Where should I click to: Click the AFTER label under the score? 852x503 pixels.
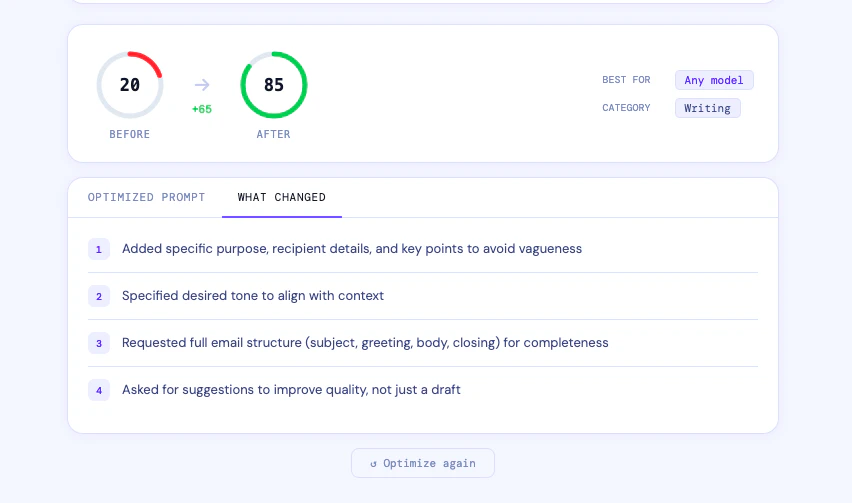tap(273, 134)
